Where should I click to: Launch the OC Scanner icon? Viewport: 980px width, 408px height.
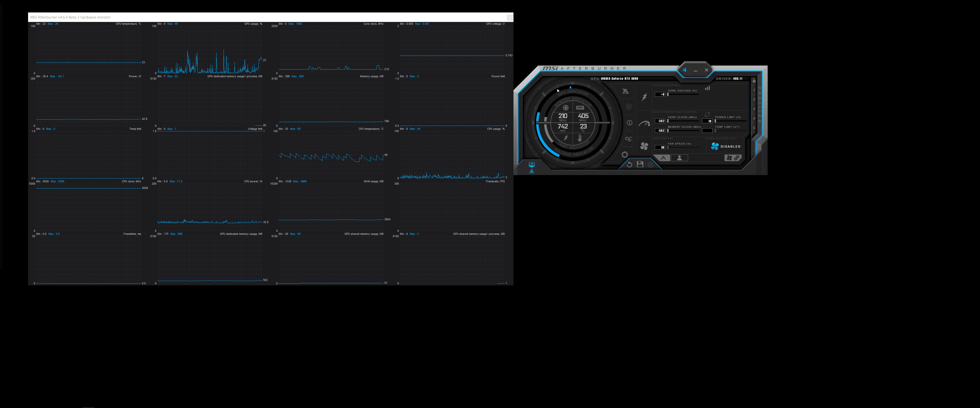coord(629,139)
